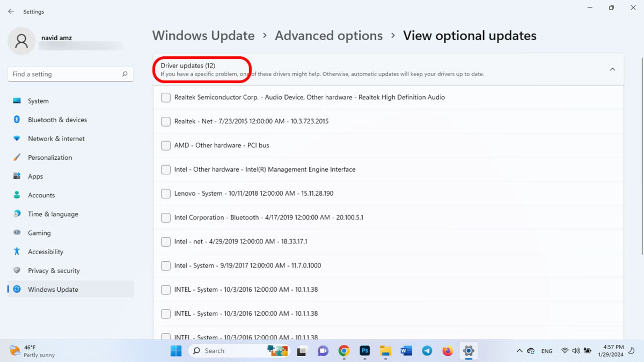Click the ENG language indicator

(x=547, y=351)
